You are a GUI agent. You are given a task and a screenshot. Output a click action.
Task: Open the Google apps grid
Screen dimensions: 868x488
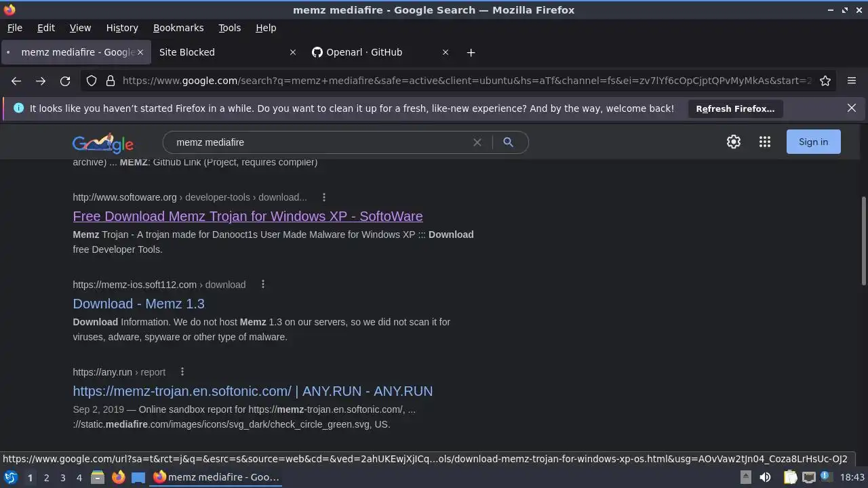(765, 142)
